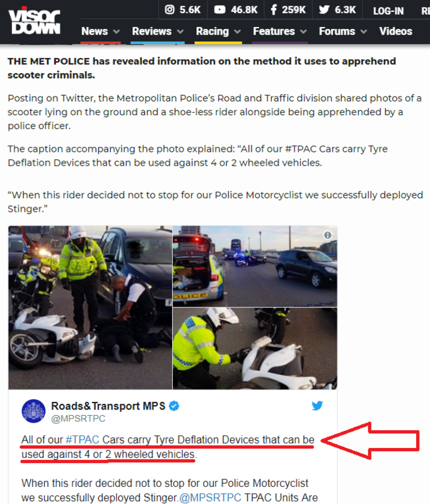Click the Roads&Transport MPS profile avatar
Viewport: 430px width, 504px height.
click(33, 411)
